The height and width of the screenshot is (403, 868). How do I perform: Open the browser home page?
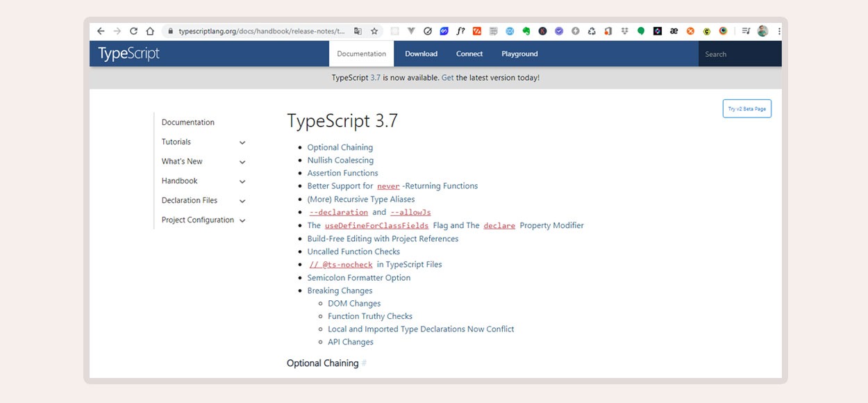click(x=151, y=31)
